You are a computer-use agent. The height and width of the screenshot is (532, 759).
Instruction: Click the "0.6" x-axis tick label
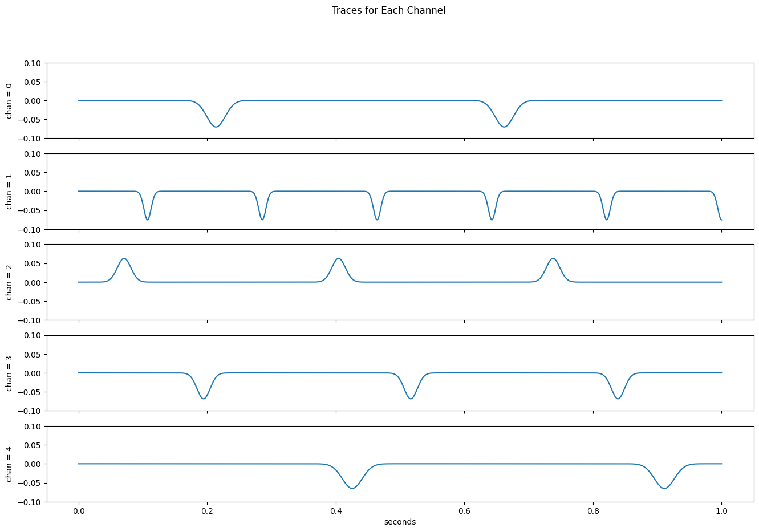pyautogui.click(x=464, y=511)
